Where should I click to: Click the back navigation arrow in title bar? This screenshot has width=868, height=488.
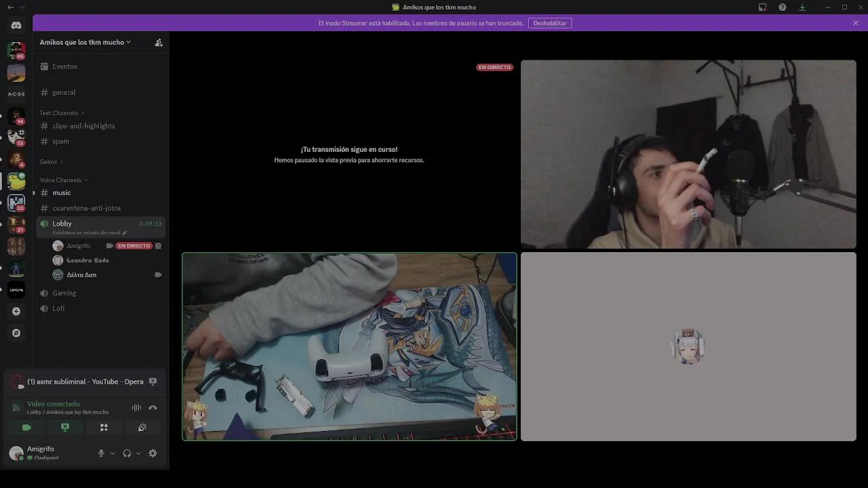click(10, 7)
